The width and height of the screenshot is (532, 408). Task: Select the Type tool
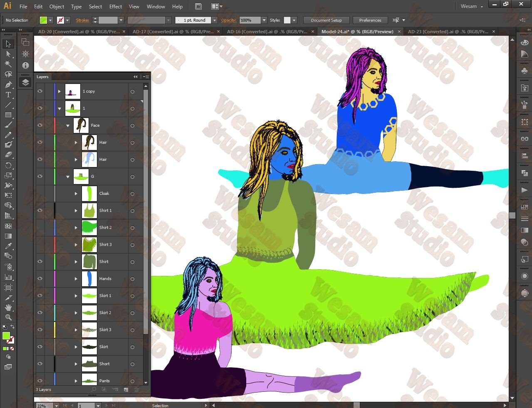tap(8, 95)
